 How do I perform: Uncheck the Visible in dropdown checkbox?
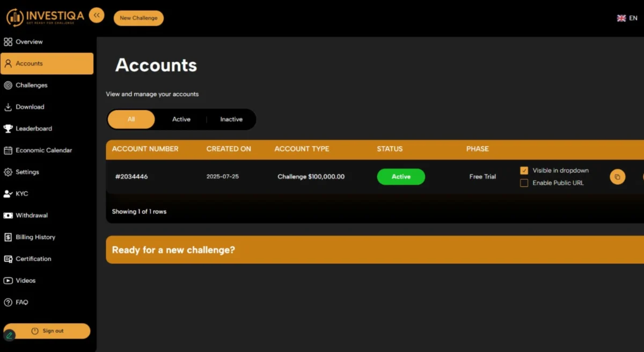[x=524, y=170]
